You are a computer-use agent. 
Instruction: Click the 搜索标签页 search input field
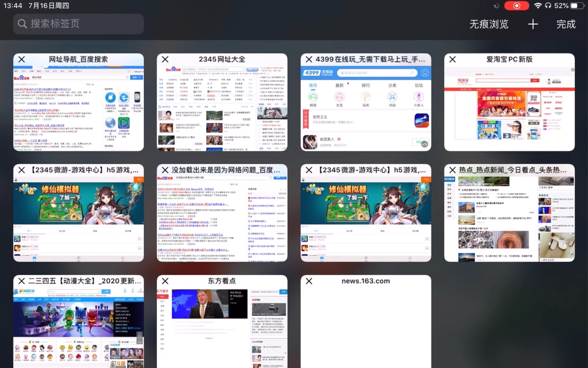tap(78, 24)
